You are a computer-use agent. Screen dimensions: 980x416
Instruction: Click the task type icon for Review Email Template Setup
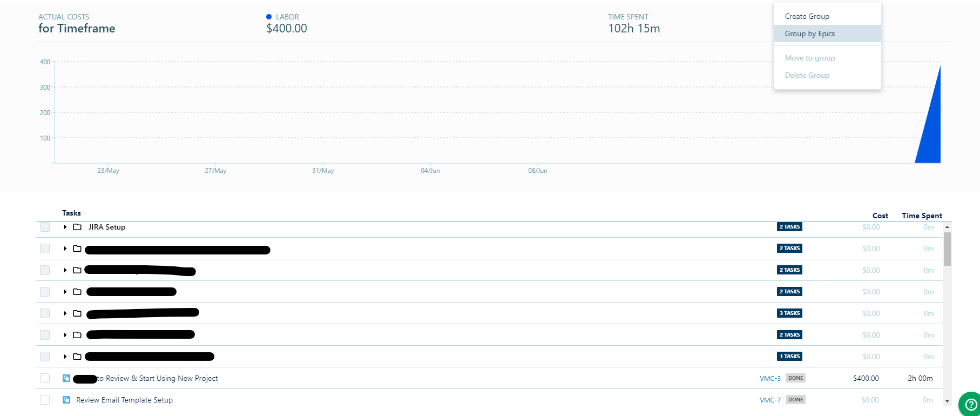click(66, 400)
